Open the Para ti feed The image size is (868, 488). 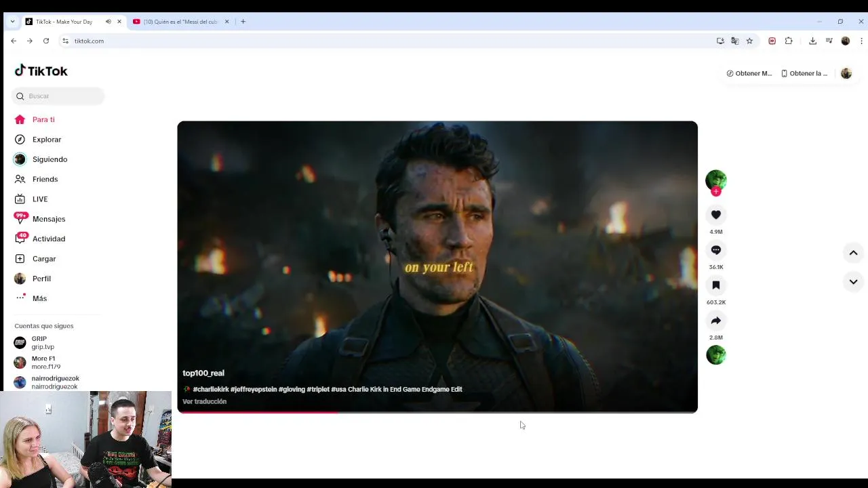pos(43,119)
